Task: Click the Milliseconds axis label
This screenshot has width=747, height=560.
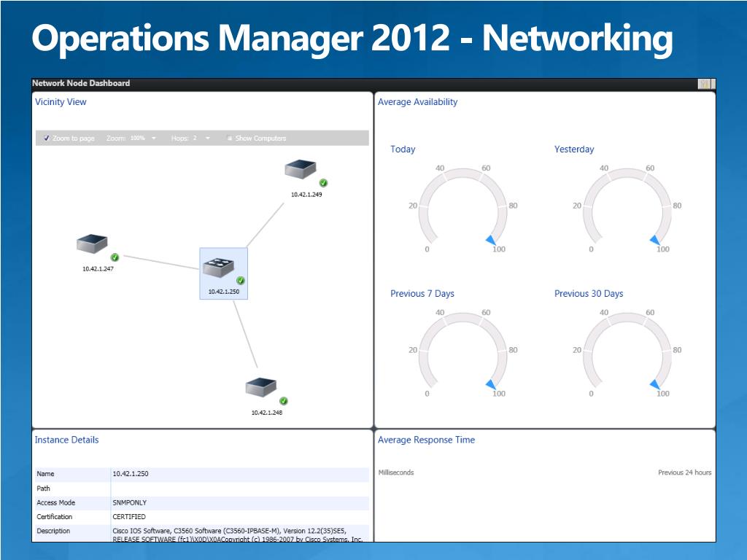Action: pos(396,472)
